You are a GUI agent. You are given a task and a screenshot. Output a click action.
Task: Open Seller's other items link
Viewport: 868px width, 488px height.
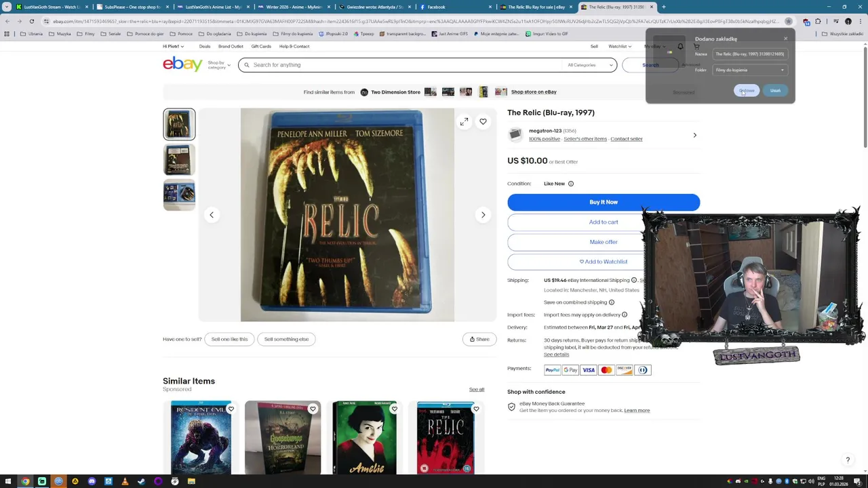585,139
